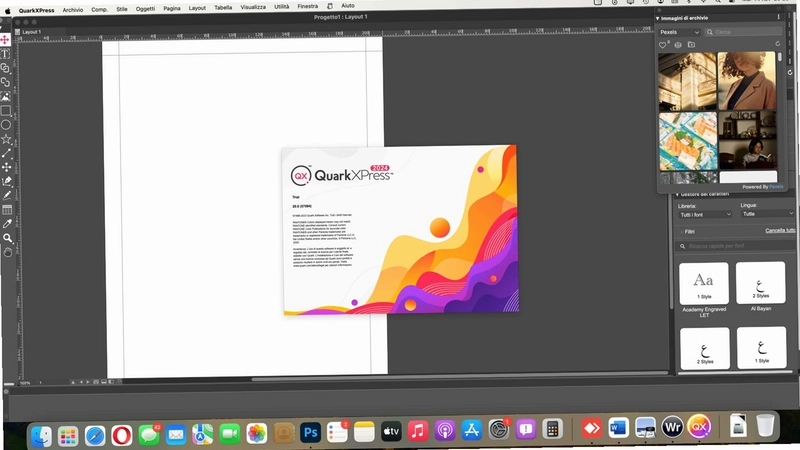Go to next page arrow in status bar
Image resolution: width=800 pixels, height=450 pixels.
pos(87,382)
